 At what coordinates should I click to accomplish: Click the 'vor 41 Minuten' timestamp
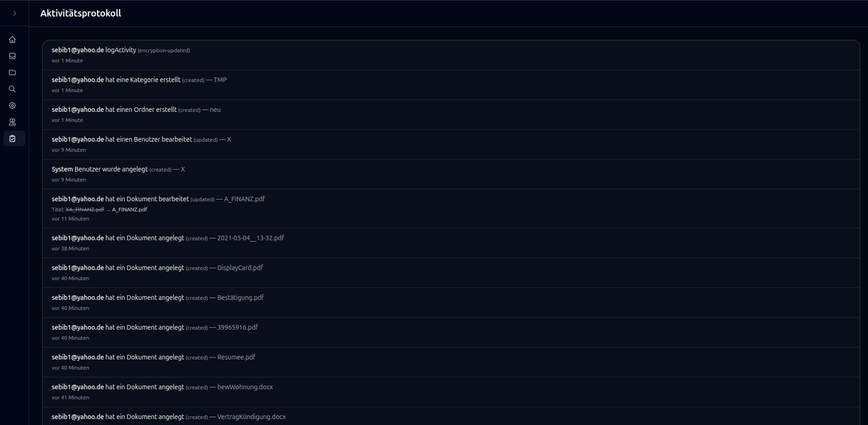click(x=71, y=397)
